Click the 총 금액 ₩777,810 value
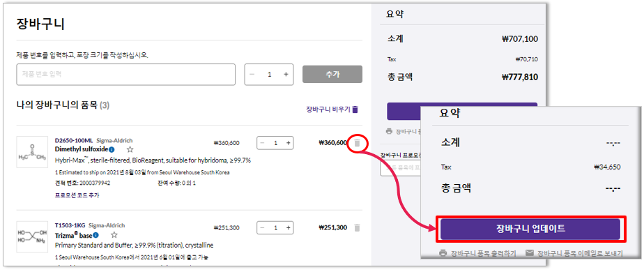 519,77
